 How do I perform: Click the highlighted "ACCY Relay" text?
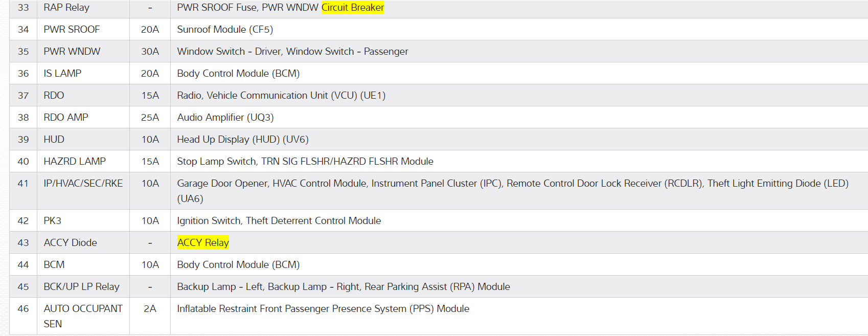(203, 242)
